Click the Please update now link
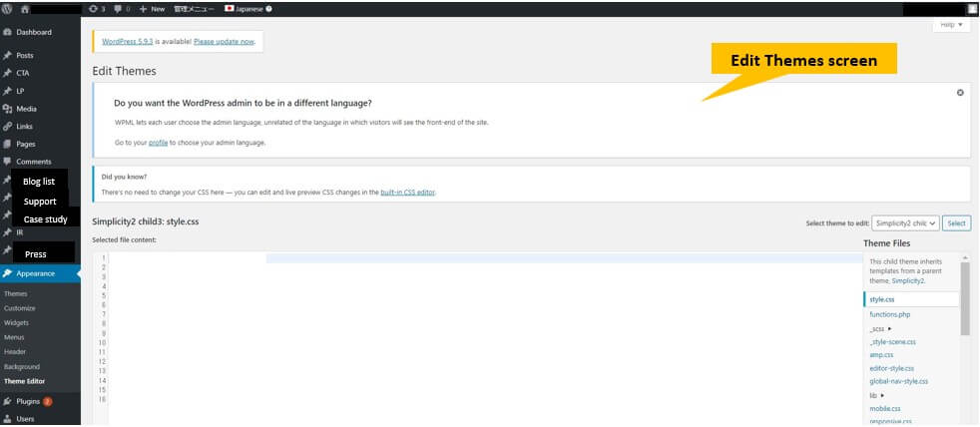Viewport: 980px width, 427px height. click(224, 41)
